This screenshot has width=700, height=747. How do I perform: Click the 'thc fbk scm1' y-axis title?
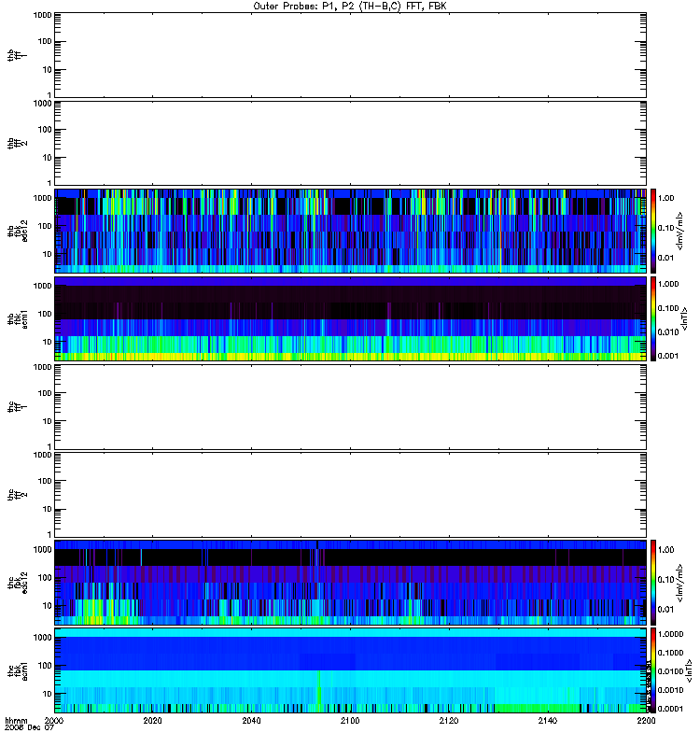click(x=18, y=670)
